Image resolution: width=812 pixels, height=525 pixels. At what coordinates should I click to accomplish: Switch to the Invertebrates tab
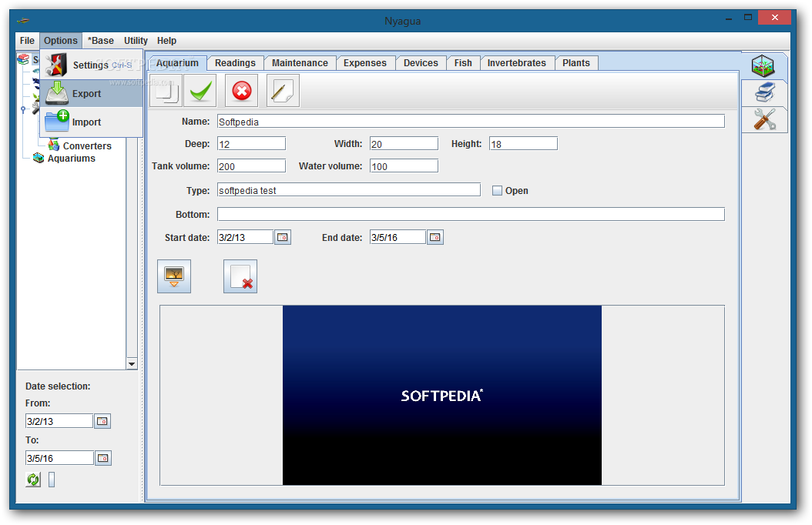point(516,63)
